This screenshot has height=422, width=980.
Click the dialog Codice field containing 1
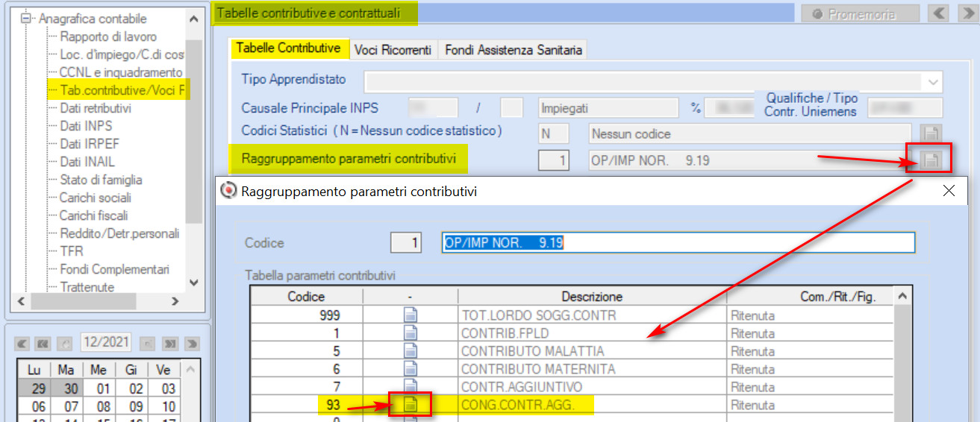405,243
